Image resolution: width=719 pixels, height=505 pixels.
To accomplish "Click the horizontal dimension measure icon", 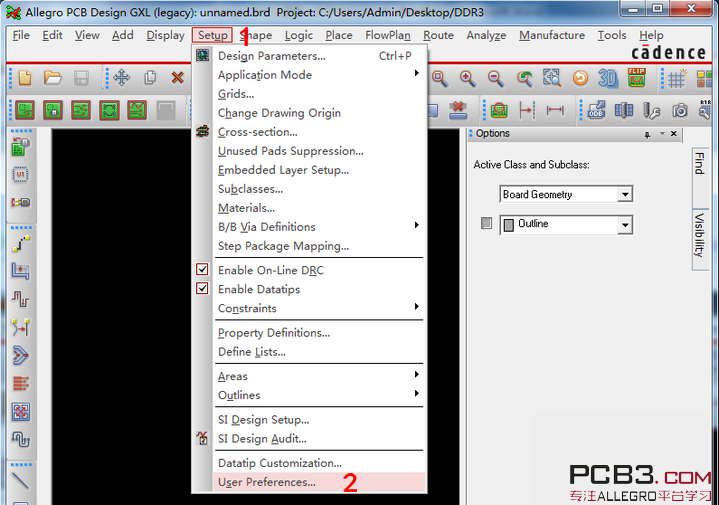I will click(x=555, y=110).
